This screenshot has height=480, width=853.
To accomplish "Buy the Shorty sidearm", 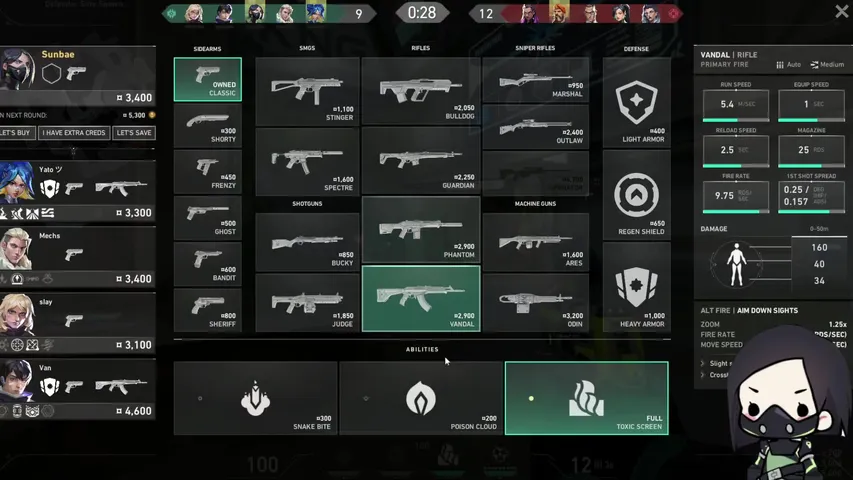I will [208, 126].
